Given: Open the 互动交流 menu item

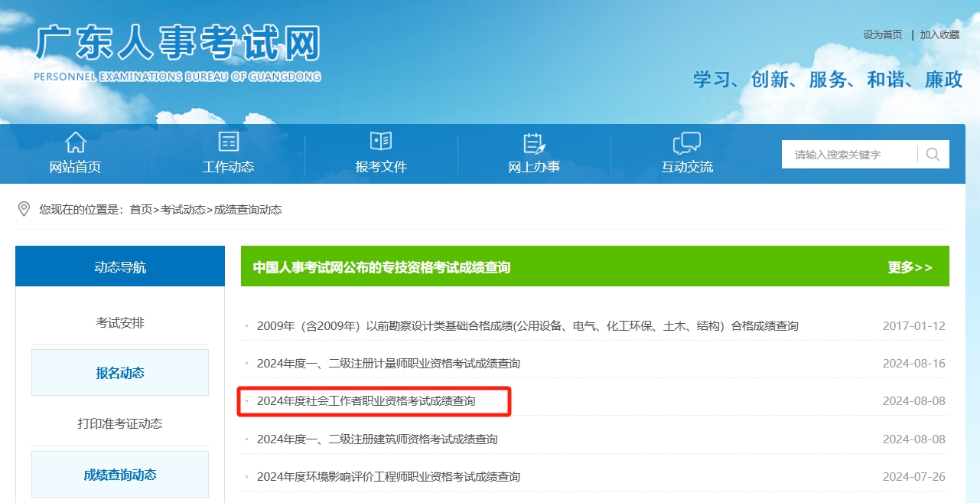Looking at the screenshot, I should coord(687,167).
